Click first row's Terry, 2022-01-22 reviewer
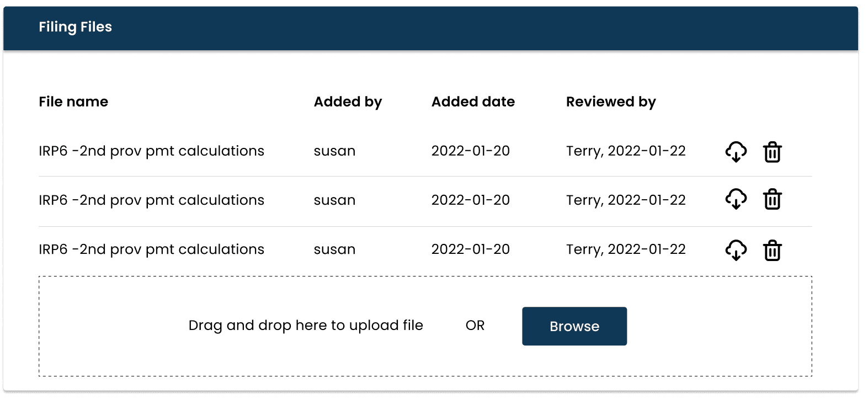 [x=626, y=151]
